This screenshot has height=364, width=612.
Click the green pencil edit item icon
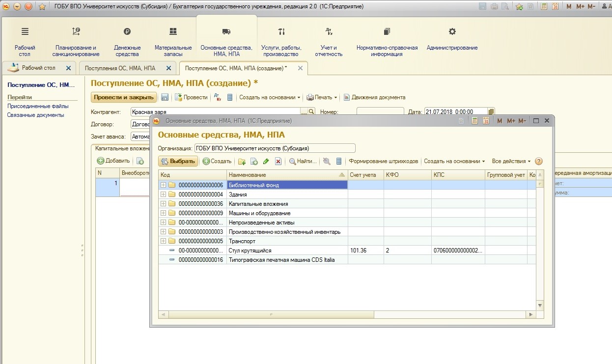tap(266, 162)
